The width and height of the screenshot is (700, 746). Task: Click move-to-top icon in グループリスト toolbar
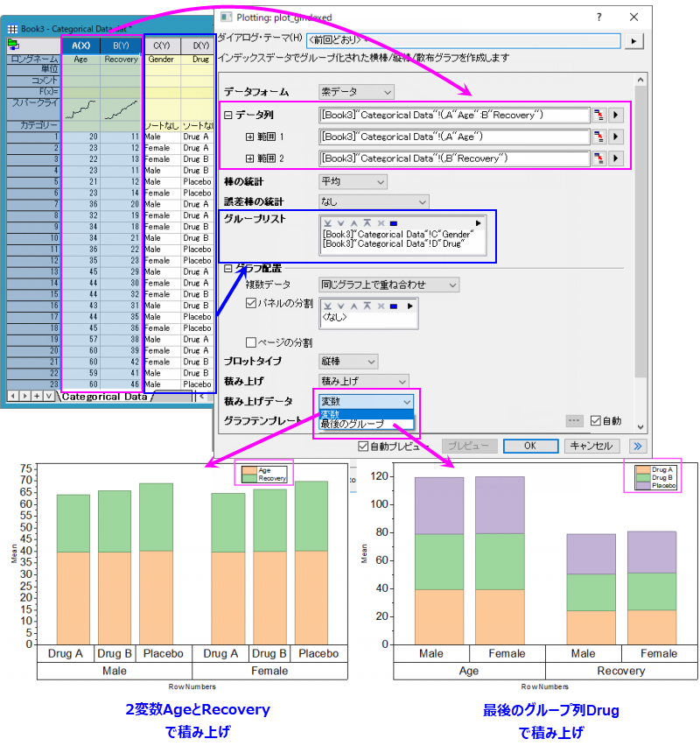point(367,223)
